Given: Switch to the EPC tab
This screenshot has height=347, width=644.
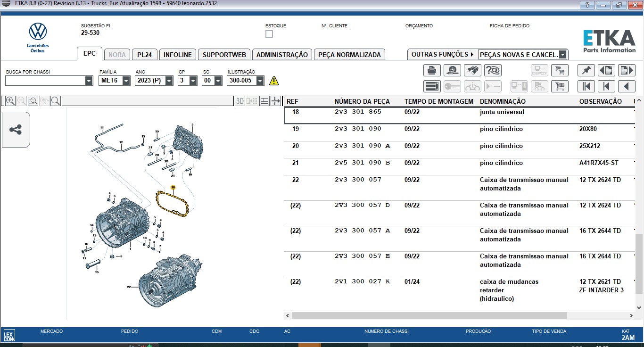Looking at the screenshot, I should click(90, 54).
